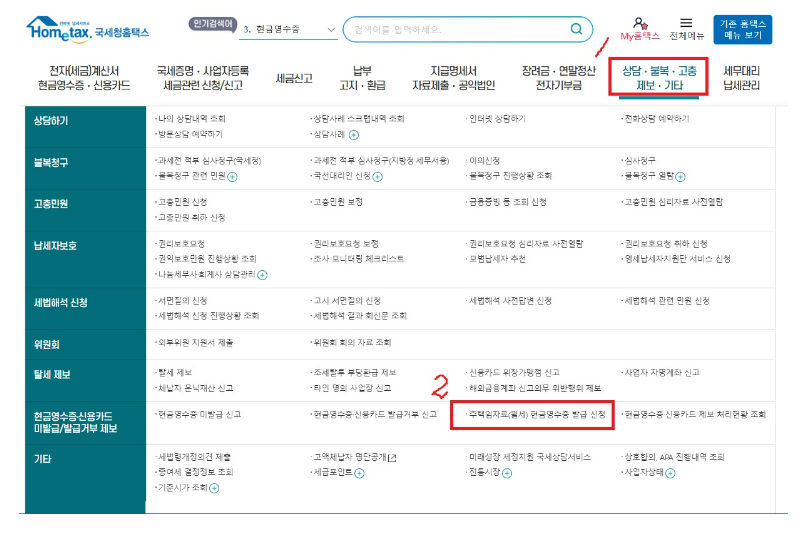Open 서면질의 신청 link

coord(182,301)
